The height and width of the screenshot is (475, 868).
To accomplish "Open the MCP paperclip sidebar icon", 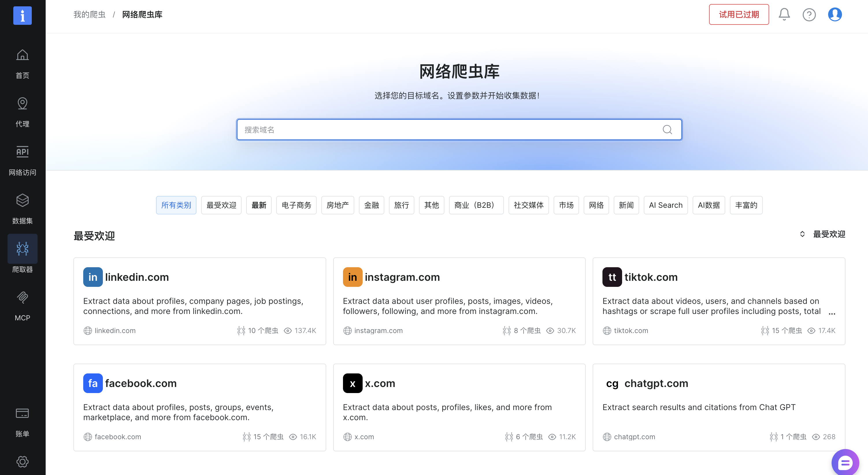I will (x=22, y=297).
